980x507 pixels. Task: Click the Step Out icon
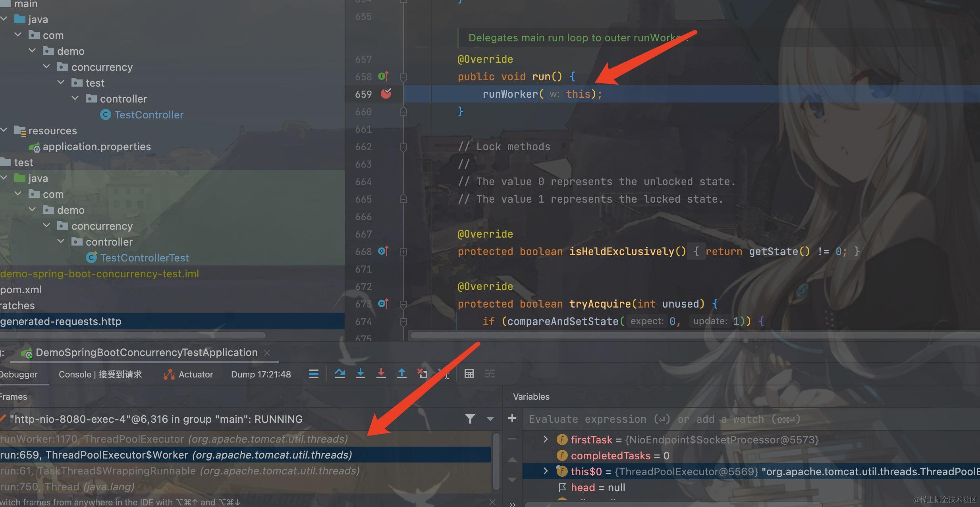(402, 374)
